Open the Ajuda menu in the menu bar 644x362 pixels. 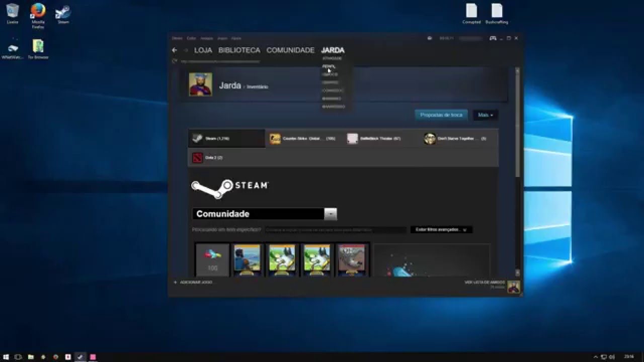[236, 38]
